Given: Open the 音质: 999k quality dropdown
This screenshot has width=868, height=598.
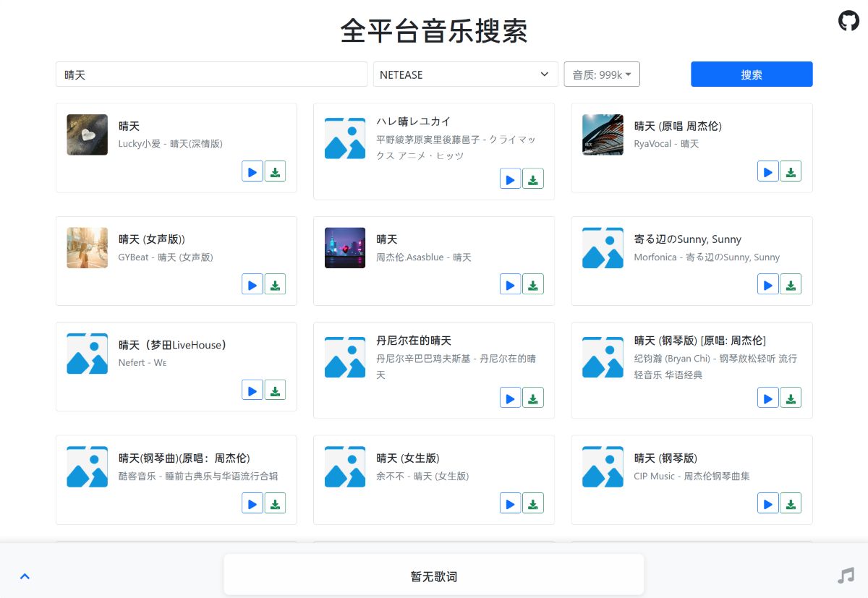Looking at the screenshot, I should click(602, 74).
